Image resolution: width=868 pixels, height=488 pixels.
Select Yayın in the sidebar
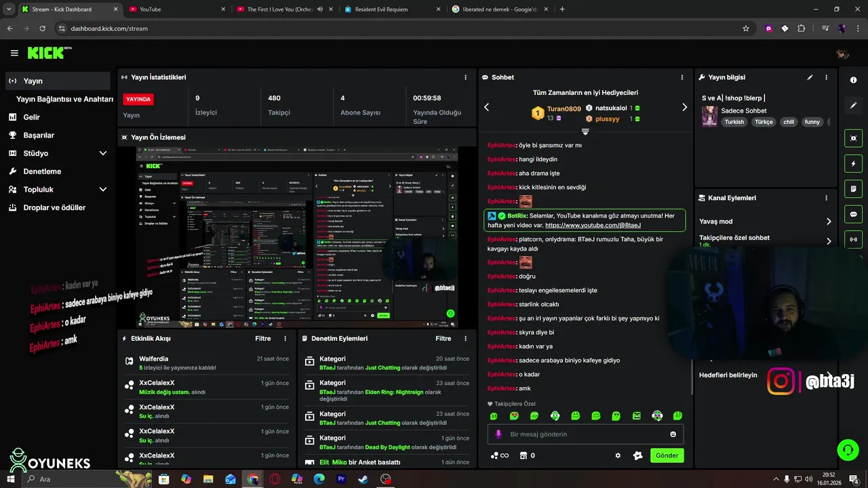pyautogui.click(x=56, y=81)
